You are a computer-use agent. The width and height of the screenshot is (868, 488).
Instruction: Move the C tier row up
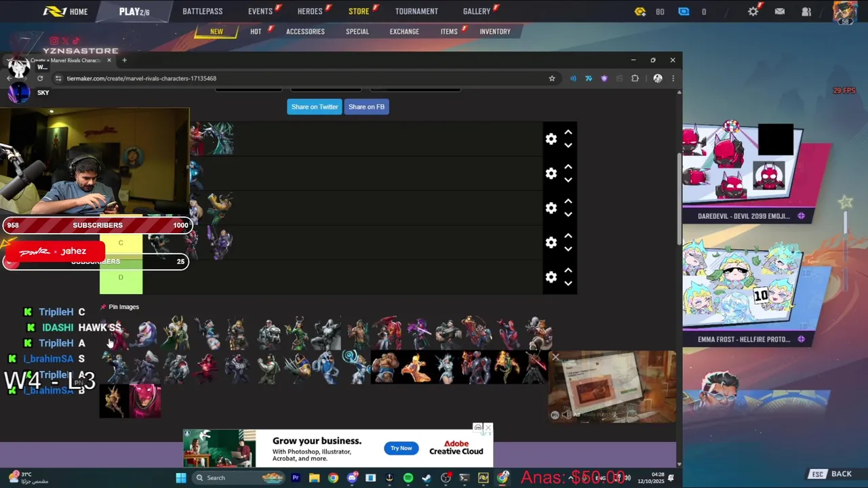click(568, 236)
